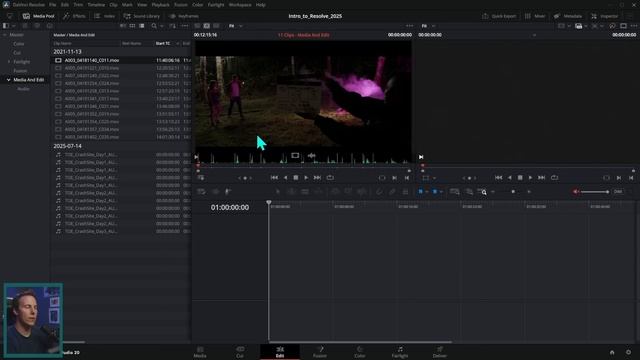Toggle the Inspector panel
This screenshot has height=360, width=640.
(x=604, y=16)
